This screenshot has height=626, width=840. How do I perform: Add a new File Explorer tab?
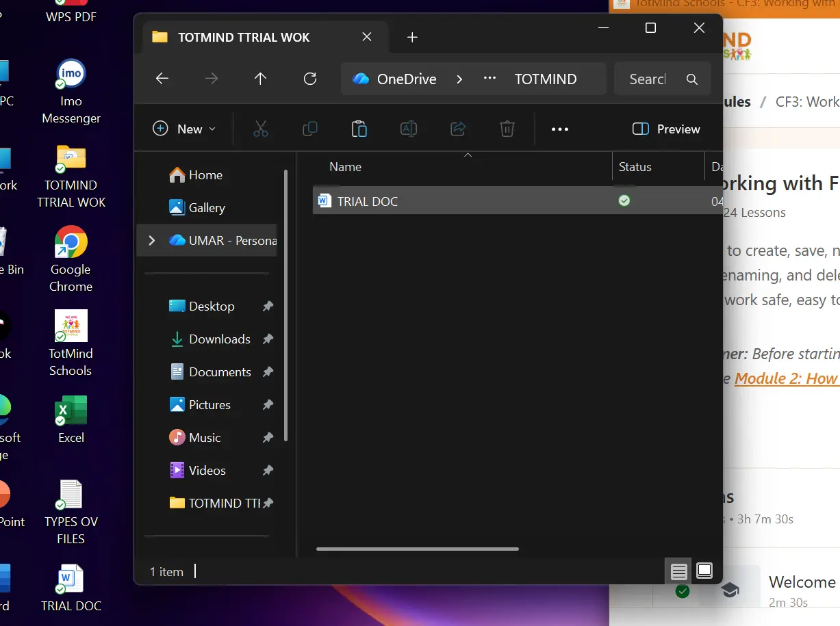pyautogui.click(x=412, y=38)
